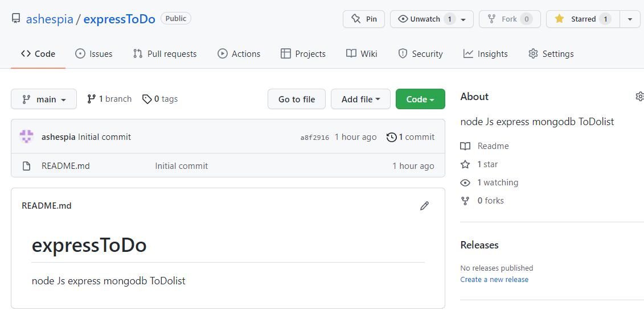Viewport: 644px width, 315px height.
Task: Expand the dropdown arrow next to Starred
Action: click(630, 19)
